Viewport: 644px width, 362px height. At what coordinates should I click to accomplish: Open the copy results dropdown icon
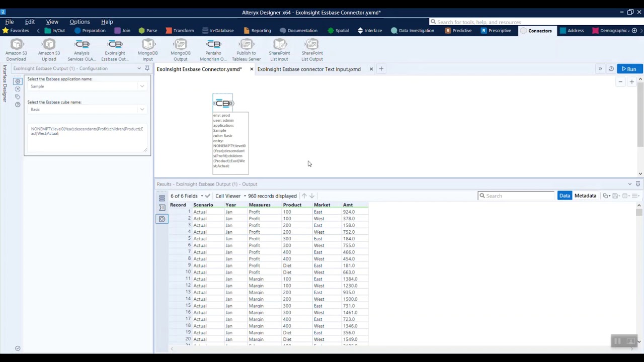607,196
